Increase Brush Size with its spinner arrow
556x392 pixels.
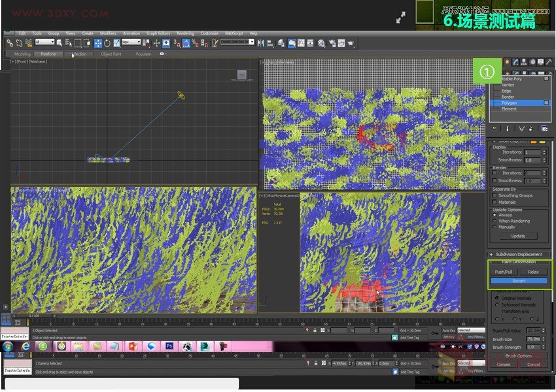tap(544, 338)
